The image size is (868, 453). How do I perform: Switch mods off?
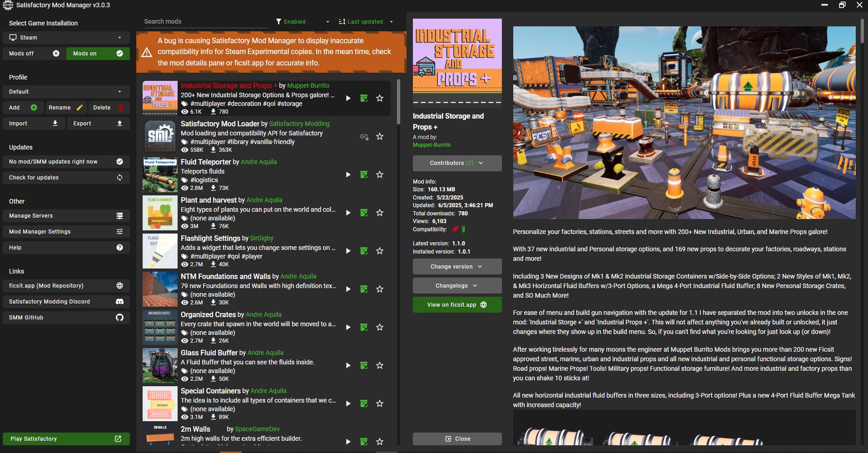tap(34, 54)
